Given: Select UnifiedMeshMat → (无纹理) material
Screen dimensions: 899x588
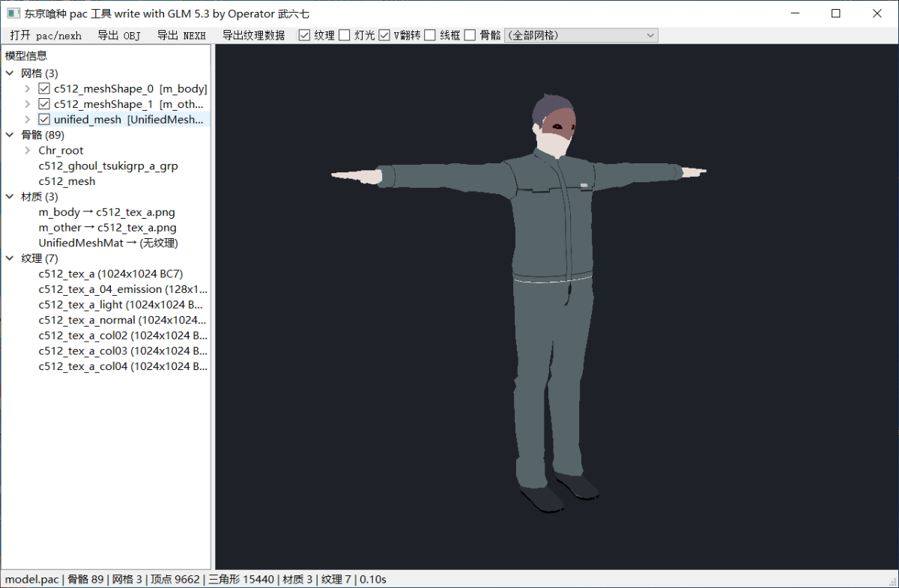Looking at the screenshot, I should 108,243.
